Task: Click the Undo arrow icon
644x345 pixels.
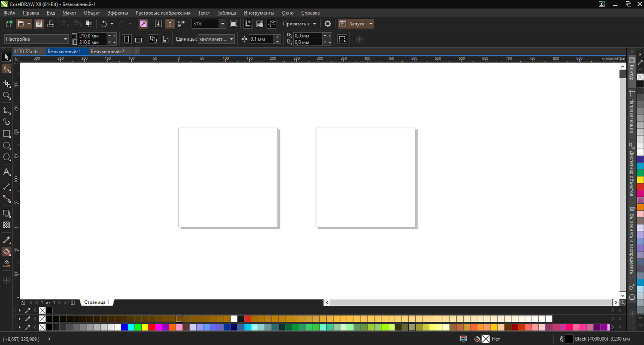Action: tap(103, 24)
